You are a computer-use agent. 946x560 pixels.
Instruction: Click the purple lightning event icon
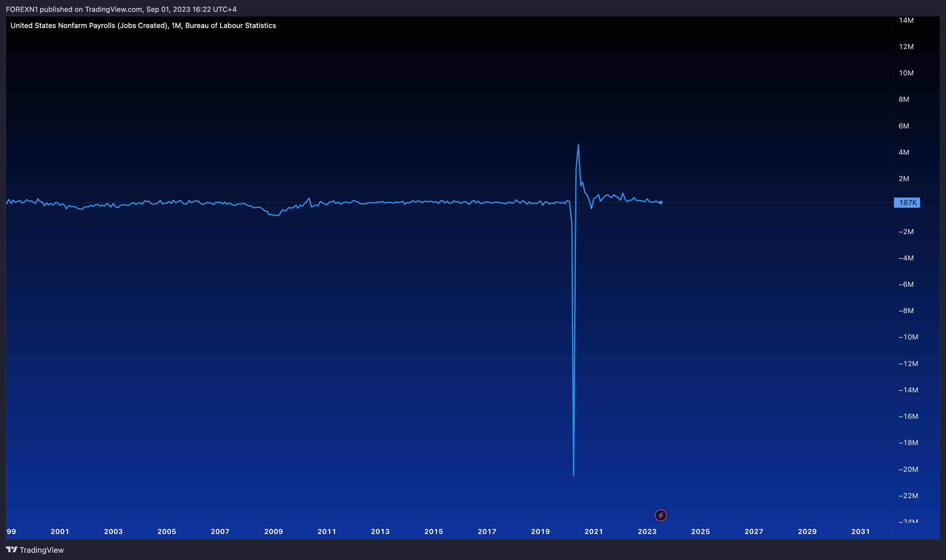point(661,515)
